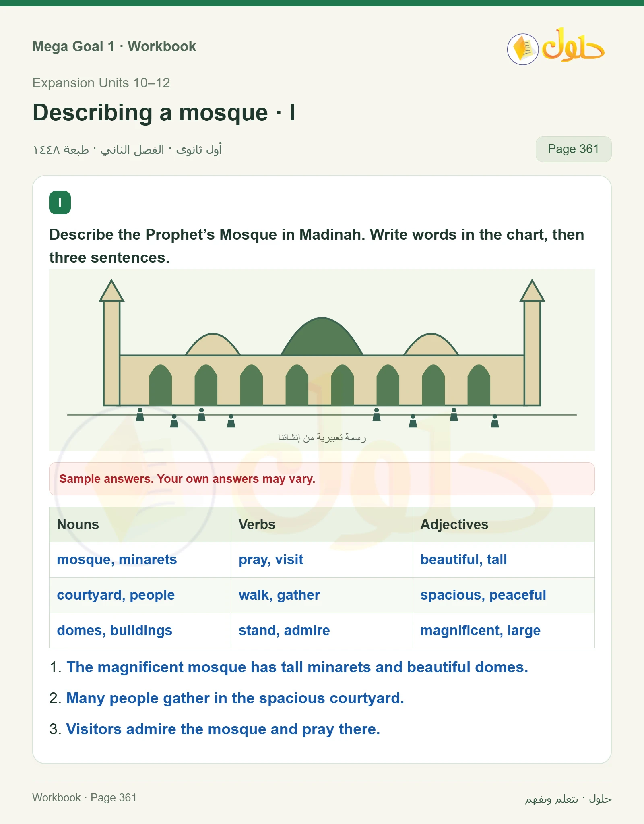The image size is (644, 824).
Task: Click the 'mosque, minarets' table cell
Action: point(140,559)
